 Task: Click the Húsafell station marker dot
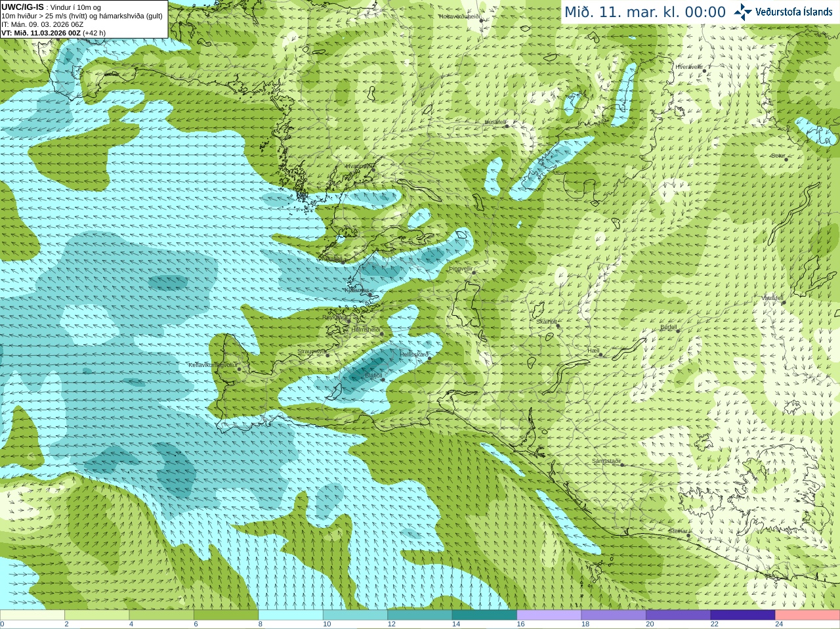pyautogui.click(x=507, y=125)
